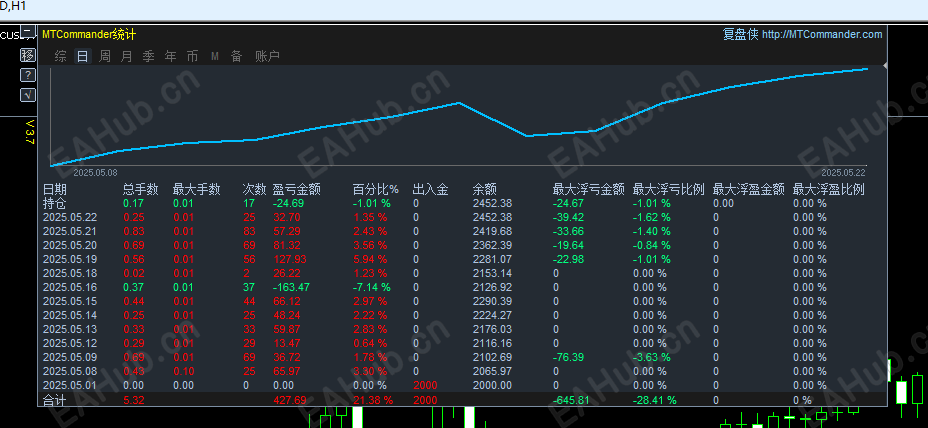The width and height of the screenshot is (928, 428).
Task: Click the 余额 column header
Action: pyautogui.click(x=485, y=189)
